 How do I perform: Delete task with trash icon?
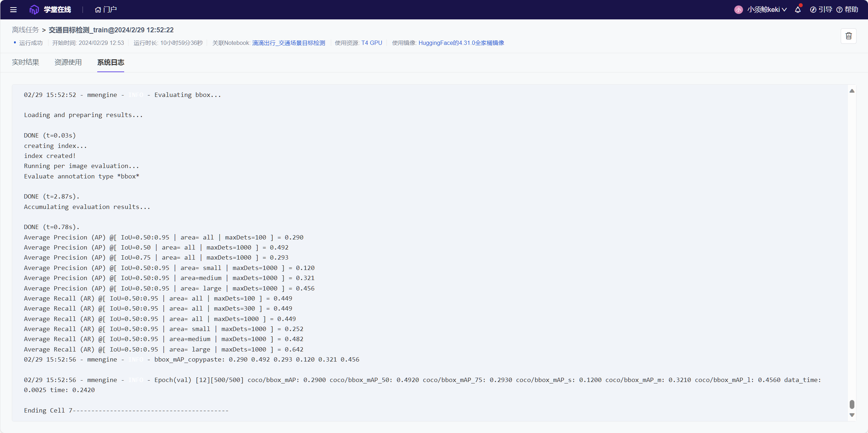pos(848,36)
